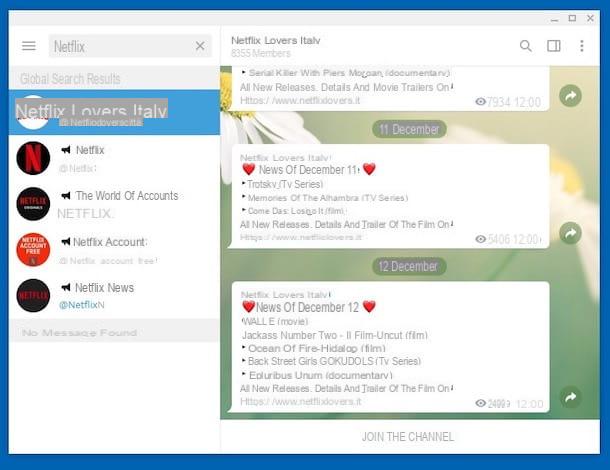Click the view-count eye icon on December 11 post
Image resolution: width=610 pixels, height=470 pixels.
point(481,239)
